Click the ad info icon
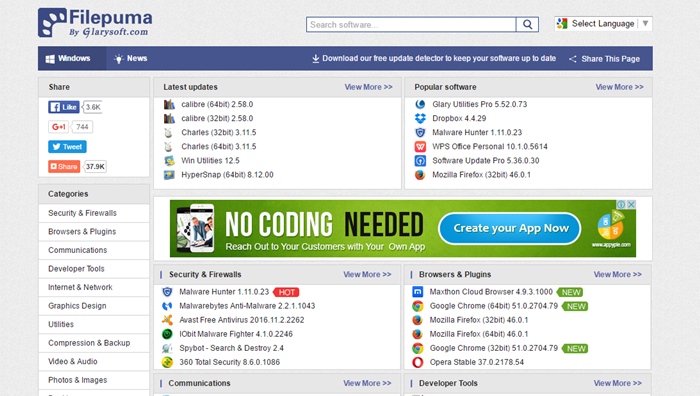This screenshot has width=700, height=396. coord(621,204)
